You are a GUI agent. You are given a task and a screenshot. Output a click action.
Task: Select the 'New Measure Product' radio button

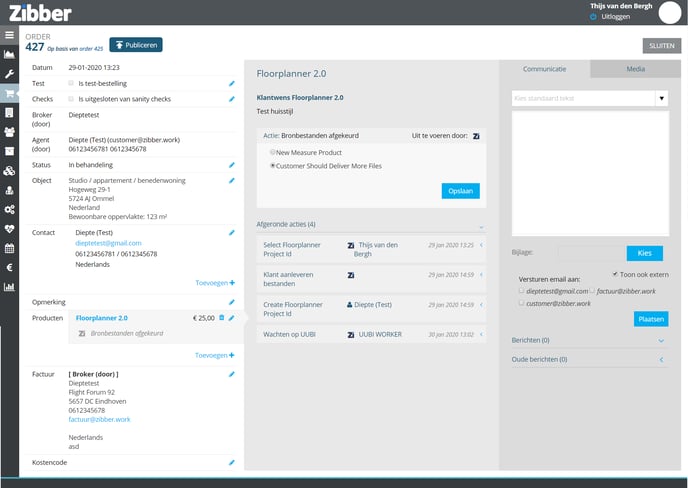[x=273, y=152]
